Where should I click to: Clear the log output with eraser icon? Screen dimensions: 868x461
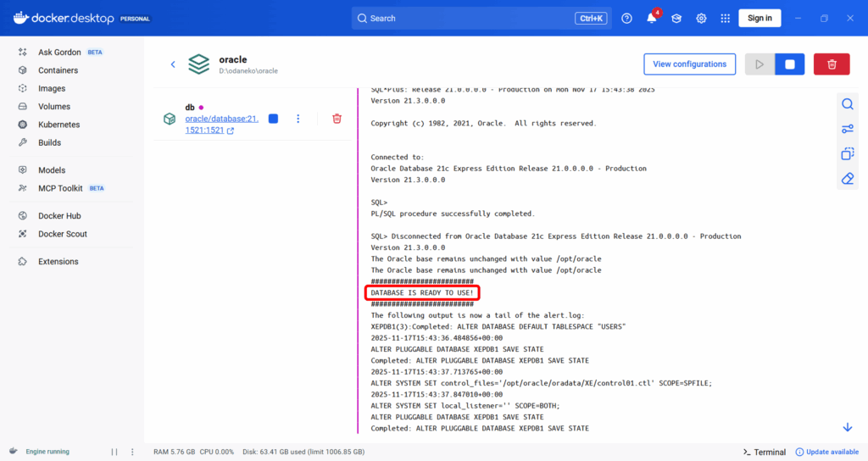tap(847, 179)
